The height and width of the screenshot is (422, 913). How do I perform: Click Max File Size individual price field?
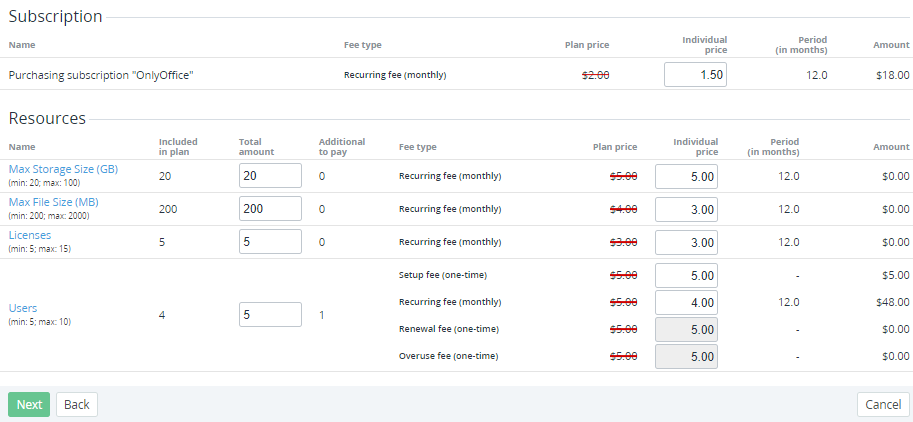[x=686, y=209]
